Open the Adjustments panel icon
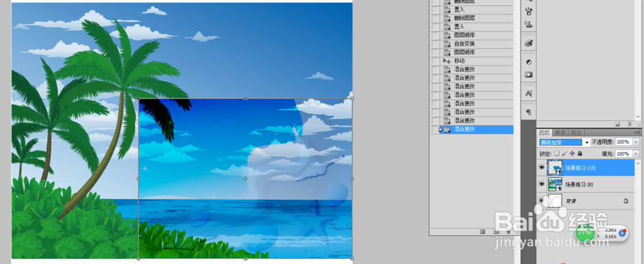 point(529,62)
